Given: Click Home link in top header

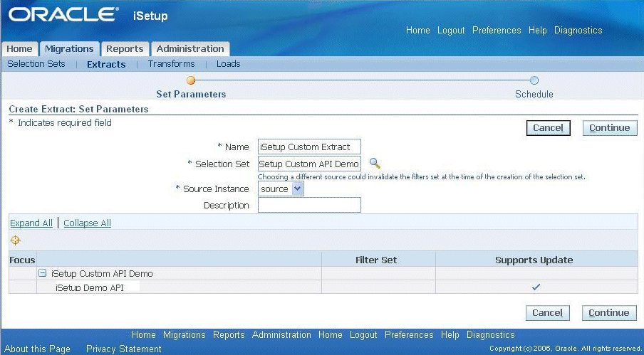Looking at the screenshot, I should pyautogui.click(x=417, y=31).
